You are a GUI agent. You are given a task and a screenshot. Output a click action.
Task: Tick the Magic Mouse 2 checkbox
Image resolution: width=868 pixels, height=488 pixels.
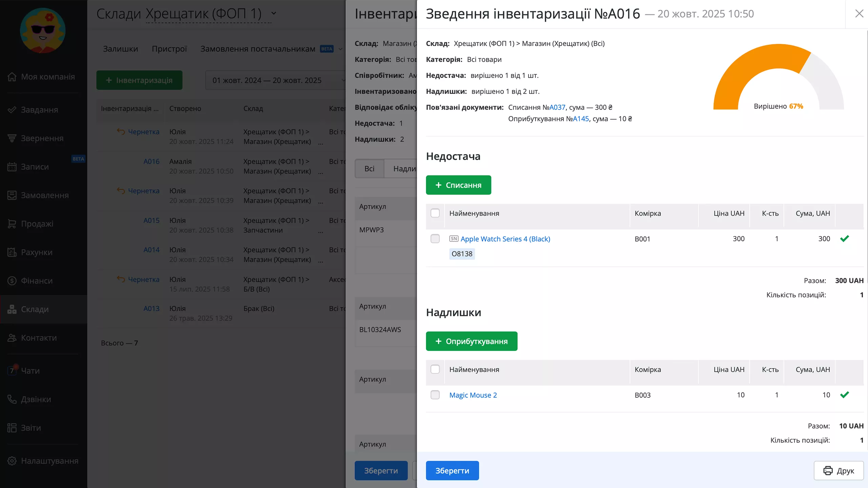[435, 395]
